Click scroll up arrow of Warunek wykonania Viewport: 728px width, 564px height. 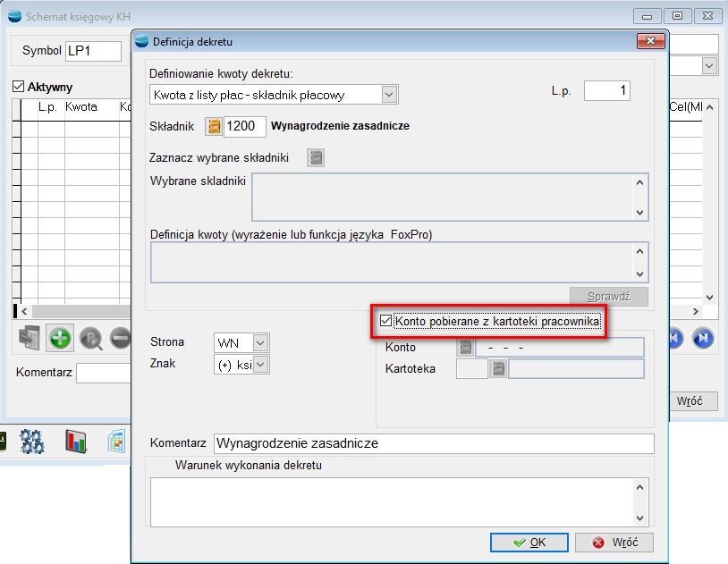pos(639,487)
